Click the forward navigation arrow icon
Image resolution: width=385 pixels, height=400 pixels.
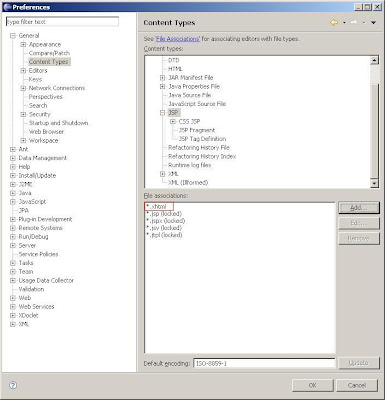(x=354, y=22)
